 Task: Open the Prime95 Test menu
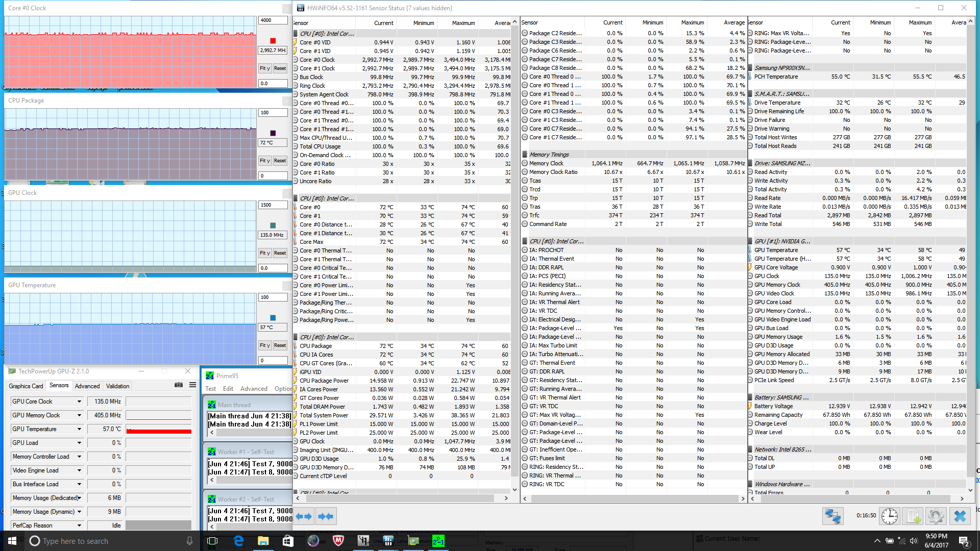[x=211, y=389]
